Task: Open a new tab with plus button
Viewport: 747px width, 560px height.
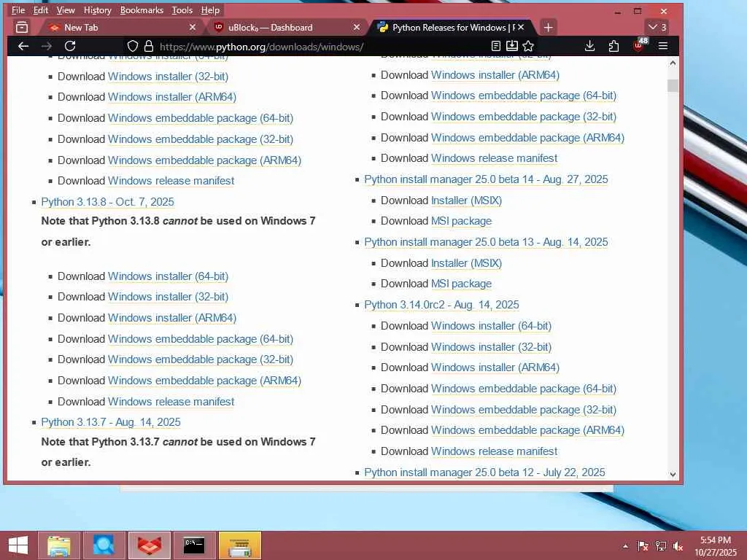Action: (x=548, y=28)
